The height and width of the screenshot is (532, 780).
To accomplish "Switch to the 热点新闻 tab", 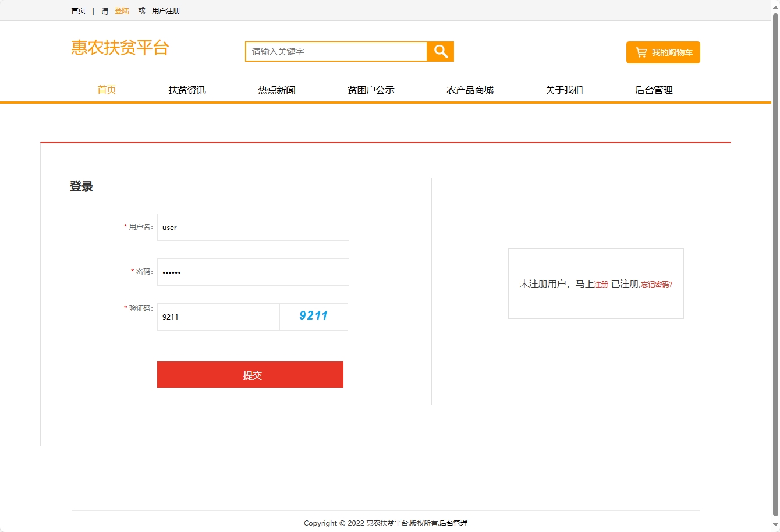I will click(x=275, y=90).
